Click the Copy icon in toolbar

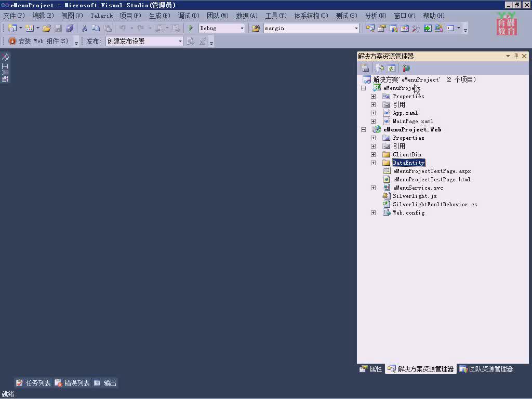click(x=96, y=28)
